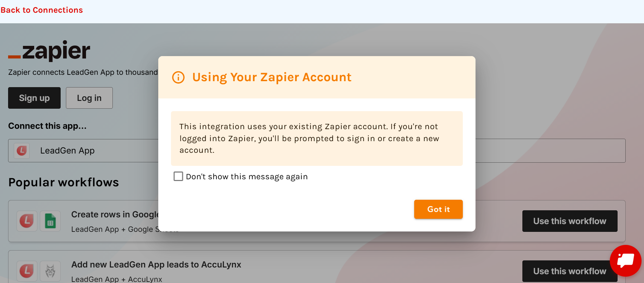Use the Google Sheets workflow
The image size is (644, 283).
point(570,221)
